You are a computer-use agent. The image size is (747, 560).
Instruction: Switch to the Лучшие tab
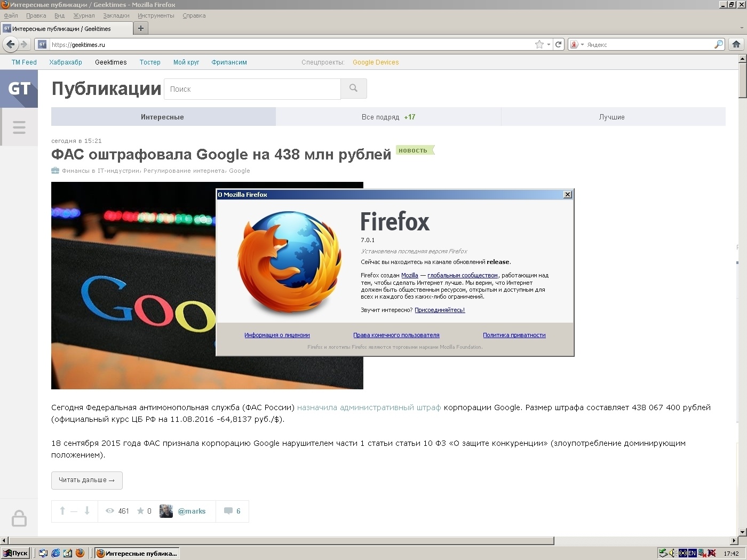[613, 117]
